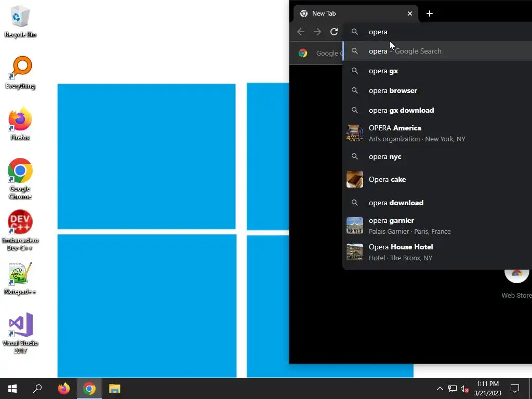
Task: Open File Explorer from the taskbar
Action: click(115, 389)
